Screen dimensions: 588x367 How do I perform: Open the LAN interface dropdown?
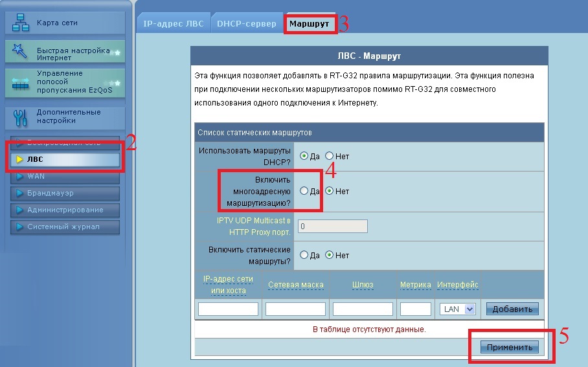(x=457, y=309)
